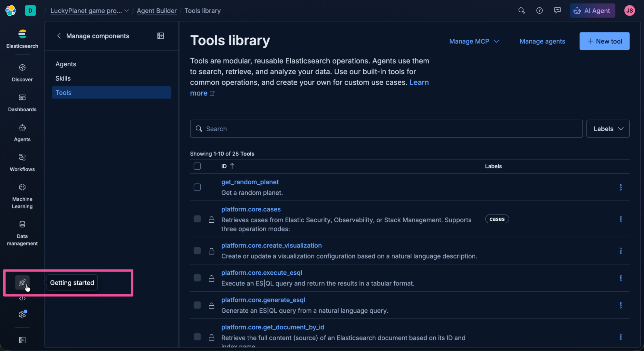Open the Labels filter dropdown

[x=608, y=129]
